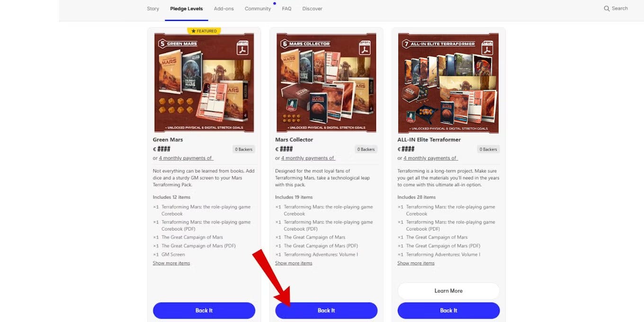Screen dimensions: 644x322
Task: Open the Story tab
Action: (x=153, y=9)
